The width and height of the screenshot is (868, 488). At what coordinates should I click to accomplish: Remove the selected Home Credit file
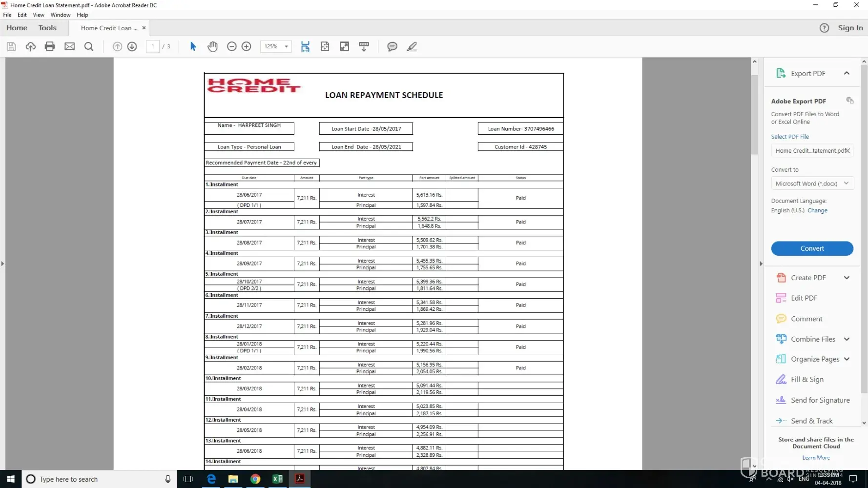coord(847,150)
